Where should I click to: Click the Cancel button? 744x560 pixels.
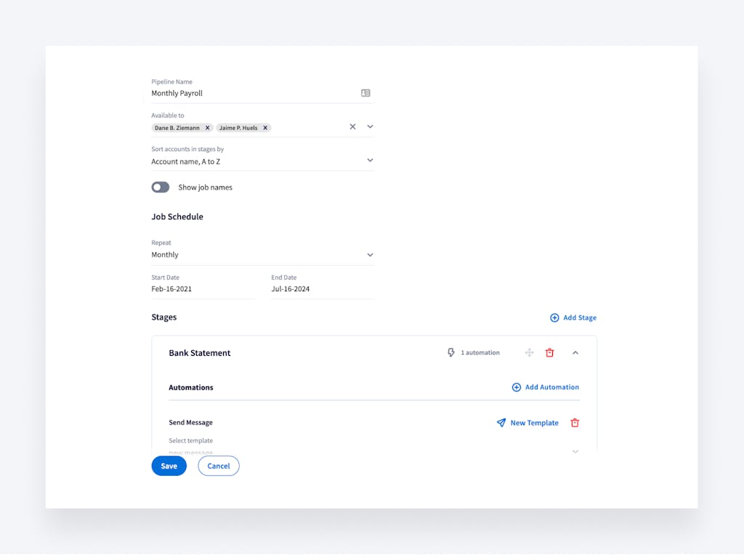(218, 466)
